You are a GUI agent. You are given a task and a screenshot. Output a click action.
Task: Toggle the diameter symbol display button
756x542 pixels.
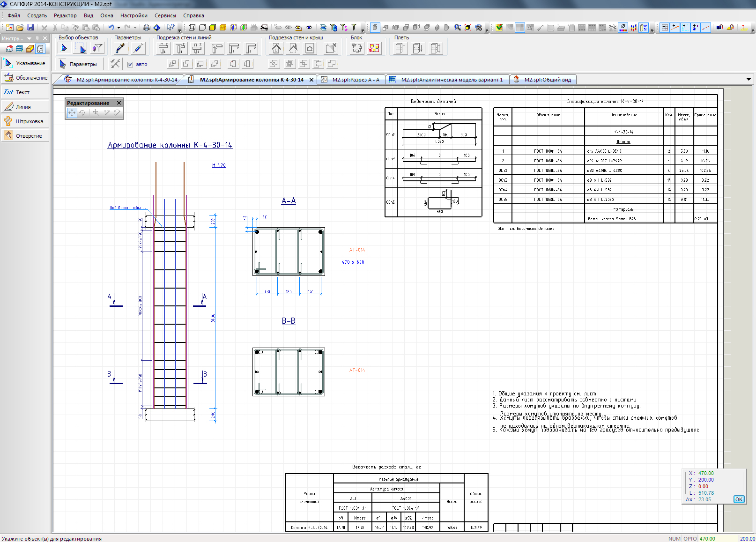(623, 28)
